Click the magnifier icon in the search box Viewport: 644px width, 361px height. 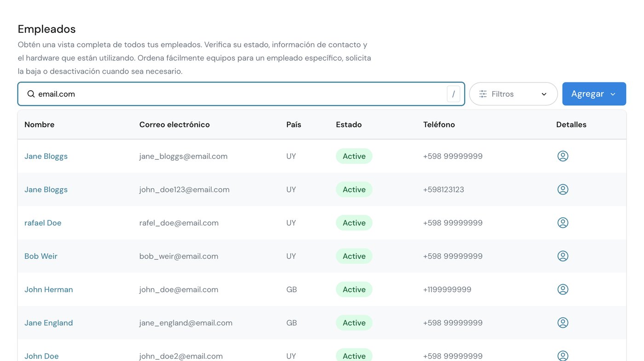click(x=31, y=94)
